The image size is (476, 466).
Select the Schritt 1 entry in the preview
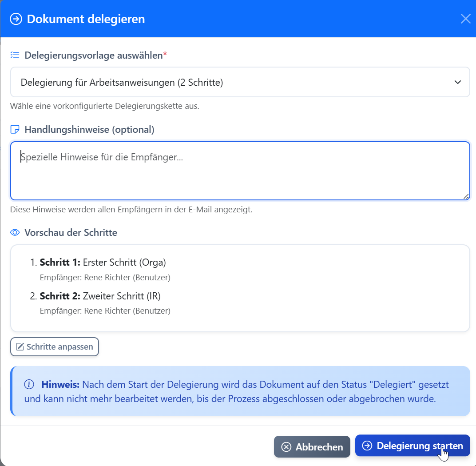click(98, 262)
